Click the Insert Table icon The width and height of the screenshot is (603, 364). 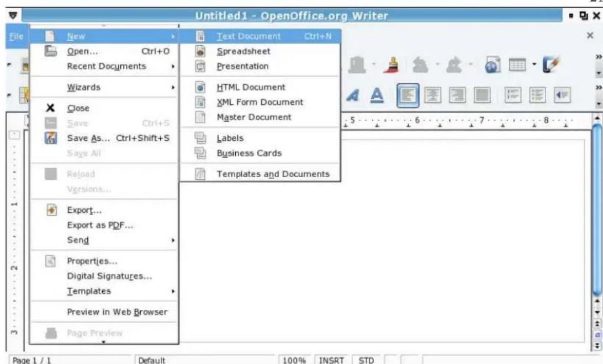(517, 65)
